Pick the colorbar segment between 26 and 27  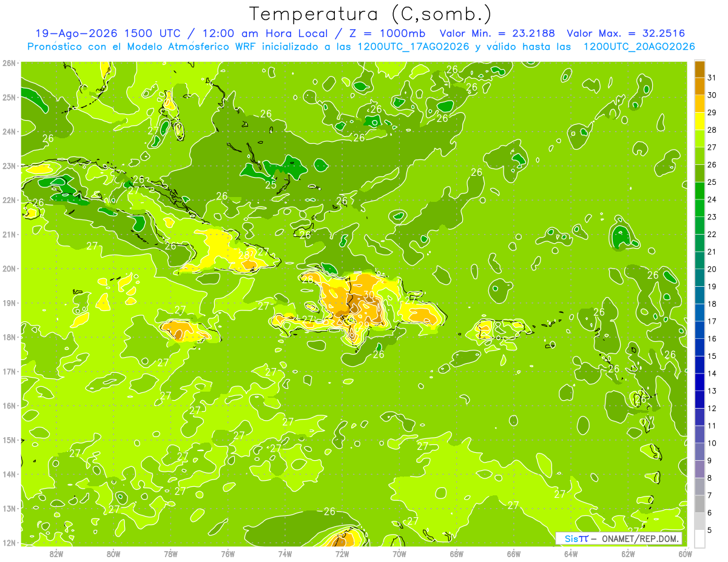[x=699, y=156]
